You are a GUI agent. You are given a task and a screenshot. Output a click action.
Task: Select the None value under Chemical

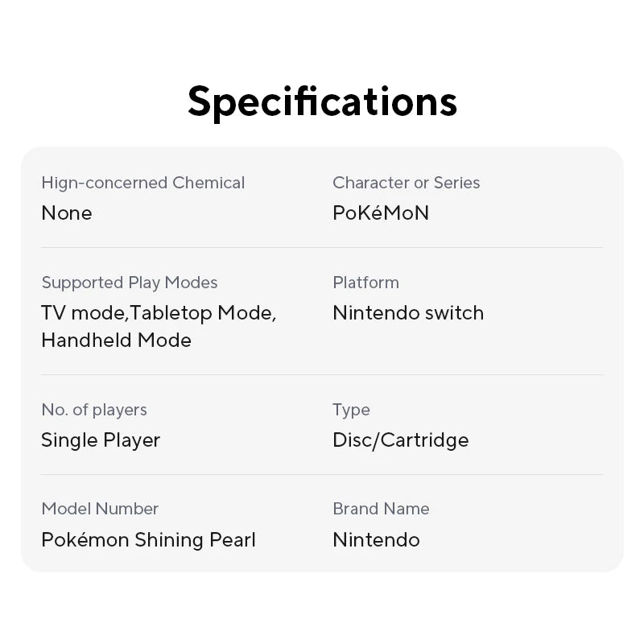[x=67, y=213]
